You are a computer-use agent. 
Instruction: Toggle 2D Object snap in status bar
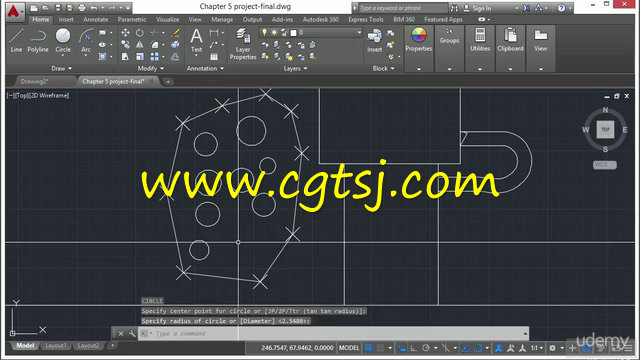pyautogui.click(x=478, y=348)
